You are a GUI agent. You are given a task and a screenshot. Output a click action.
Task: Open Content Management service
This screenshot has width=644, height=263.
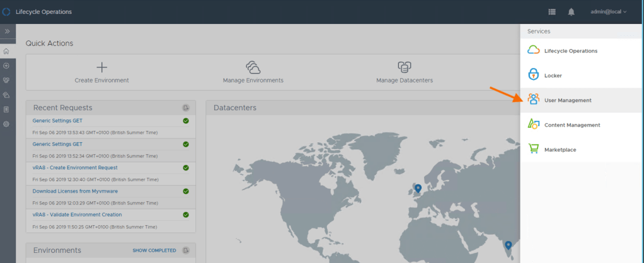coord(572,125)
